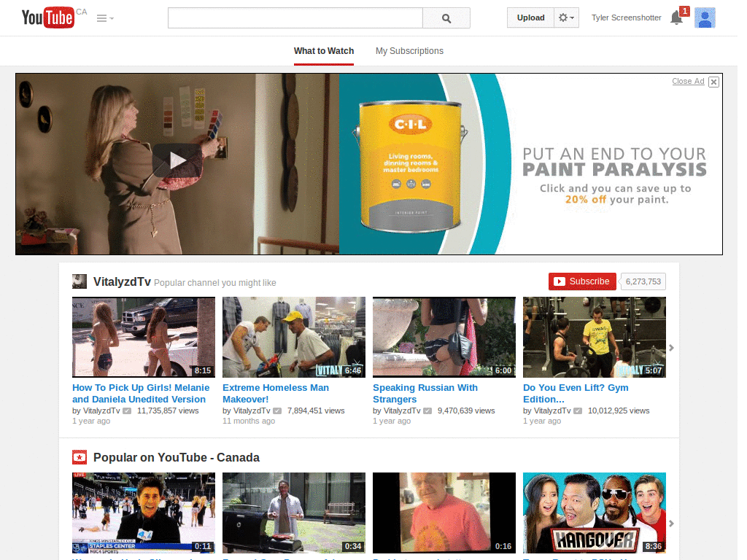
Task: Click Do You Even Lift? Gym Edition title
Action: (x=576, y=393)
